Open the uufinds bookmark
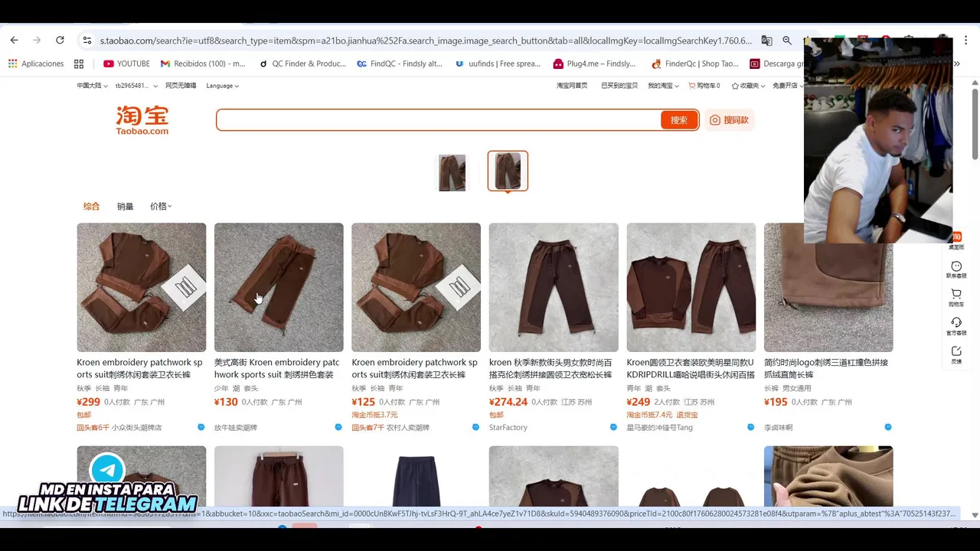The height and width of the screenshot is (551, 980). pos(498,64)
